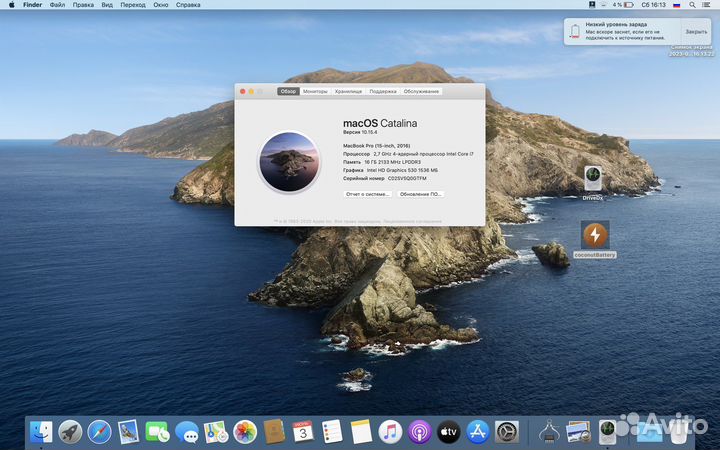Open the Окно menu

161,5
